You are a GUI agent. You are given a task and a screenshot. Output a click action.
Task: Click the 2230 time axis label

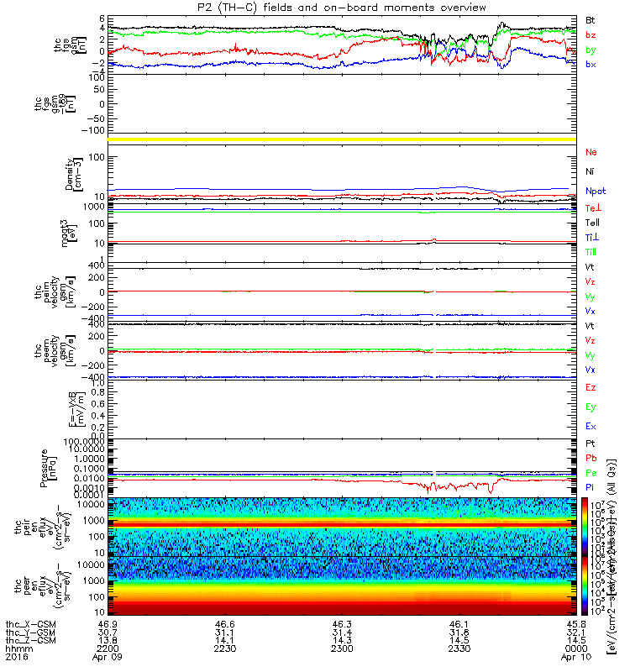[225, 648]
